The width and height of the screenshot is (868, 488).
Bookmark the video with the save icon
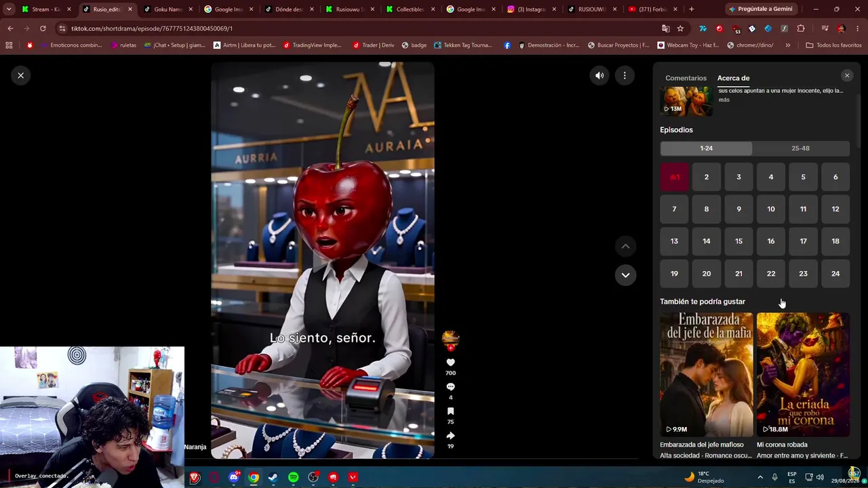pyautogui.click(x=450, y=411)
